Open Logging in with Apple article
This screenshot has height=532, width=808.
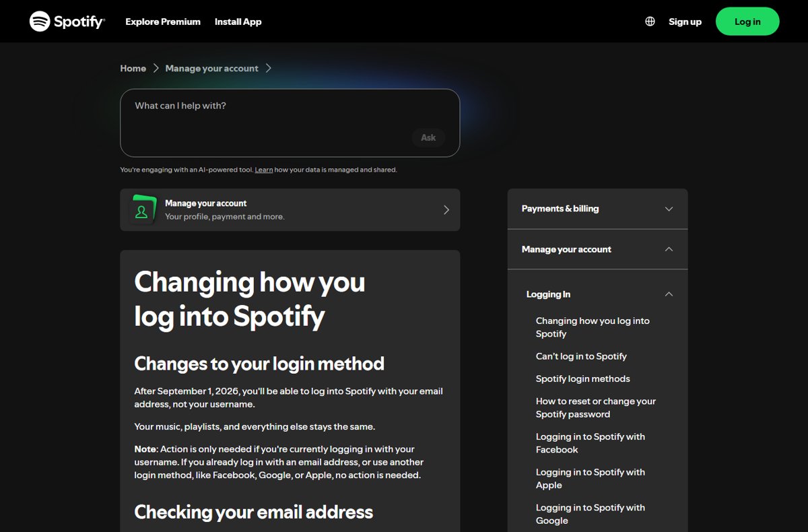tap(591, 479)
